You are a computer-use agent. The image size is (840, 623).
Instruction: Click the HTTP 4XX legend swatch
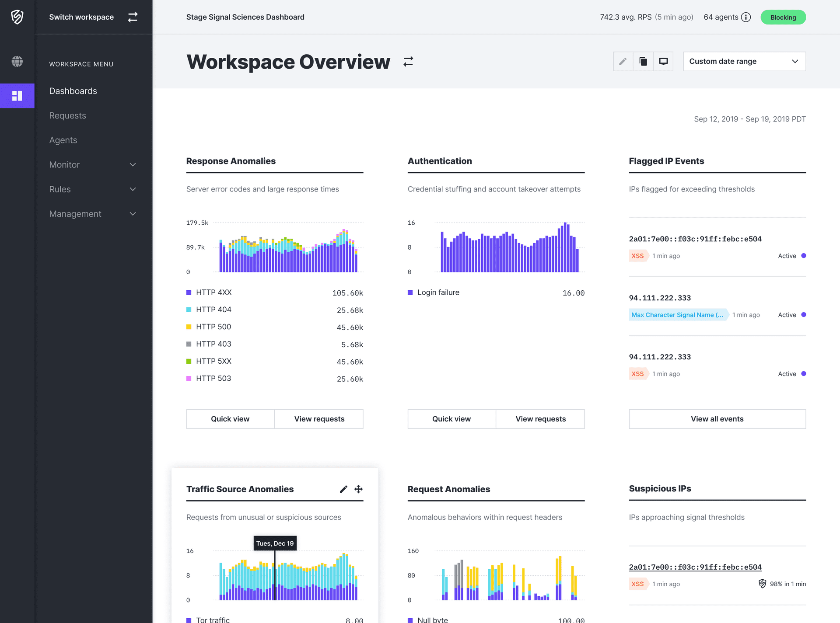189,292
